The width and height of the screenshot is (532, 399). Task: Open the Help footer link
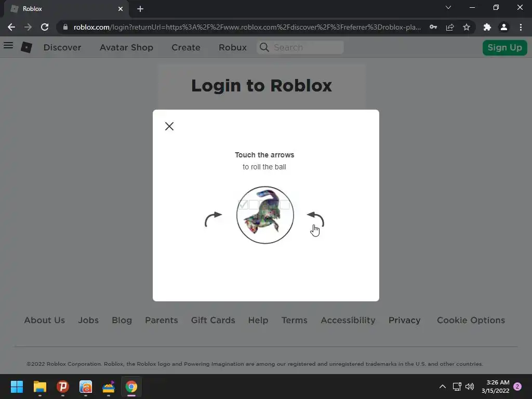pyautogui.click(x=258, y=320)
